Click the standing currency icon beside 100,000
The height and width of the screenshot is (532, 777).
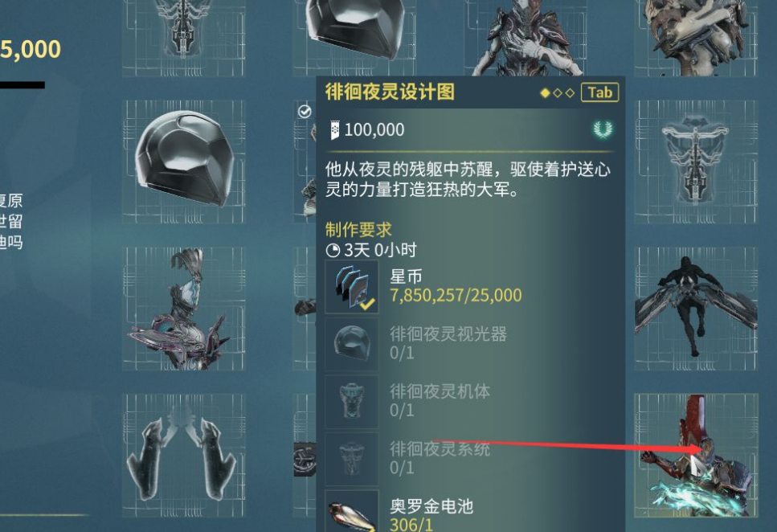334,130
